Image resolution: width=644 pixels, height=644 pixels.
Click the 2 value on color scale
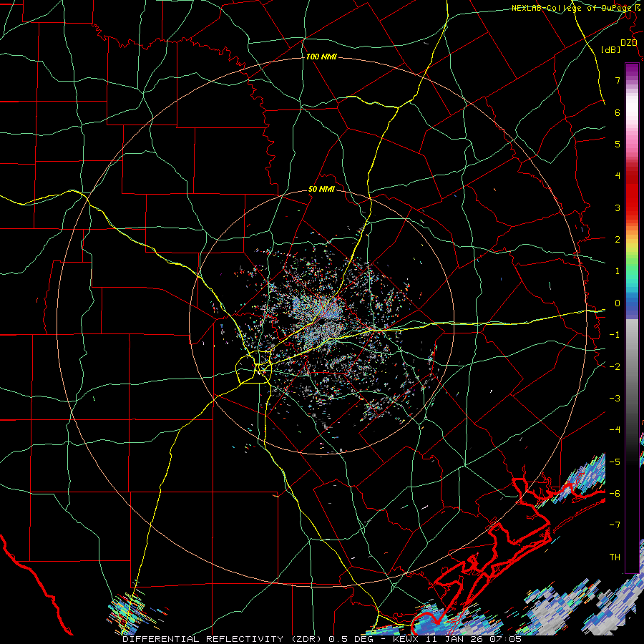[x=618, y=240]
